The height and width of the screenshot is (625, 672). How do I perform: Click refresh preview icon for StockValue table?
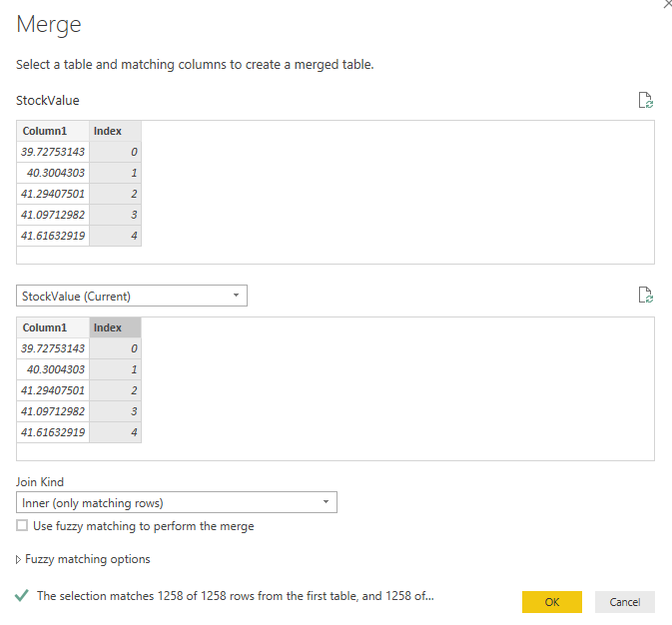[645, 100]
